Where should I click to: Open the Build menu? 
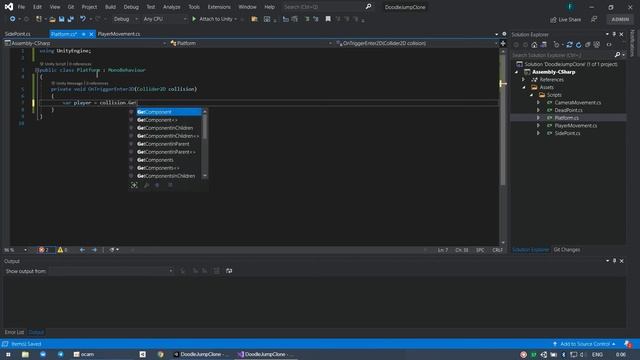[x=110, y=7]
